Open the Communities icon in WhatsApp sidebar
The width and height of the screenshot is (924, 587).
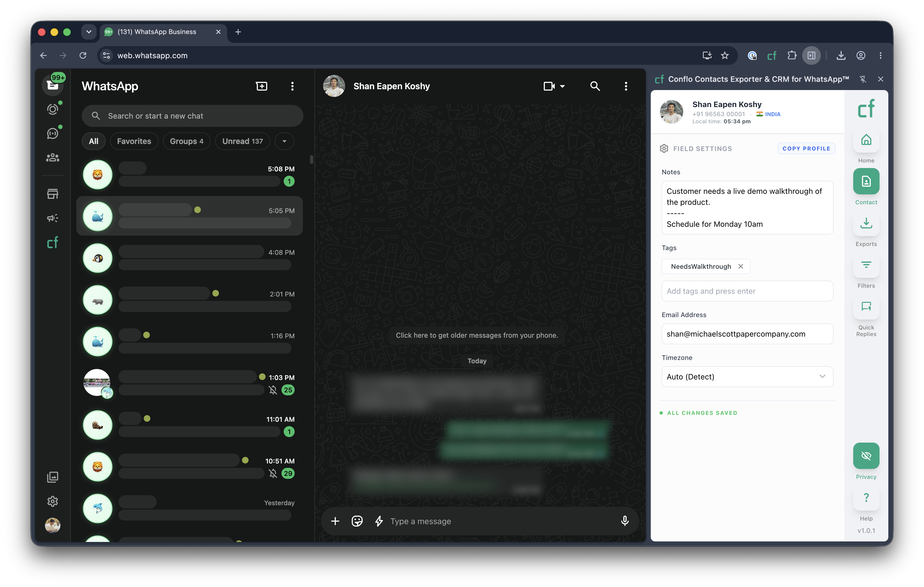pos(53,157)
